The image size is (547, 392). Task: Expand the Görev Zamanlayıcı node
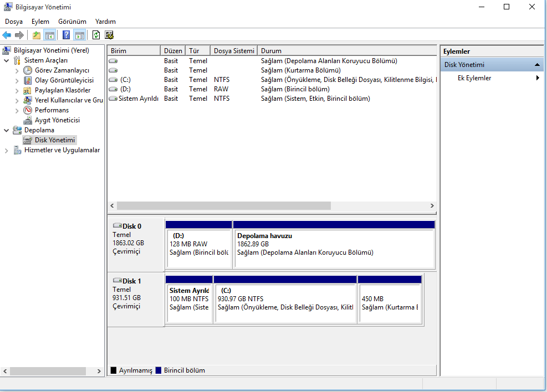click(x=17, y=71)
